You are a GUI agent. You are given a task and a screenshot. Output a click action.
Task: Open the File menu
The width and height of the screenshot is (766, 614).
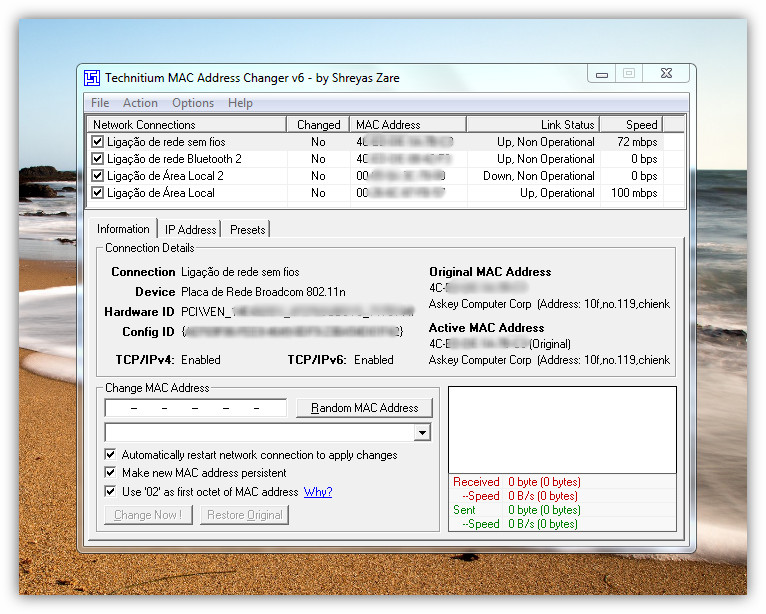tap(100, 103)
